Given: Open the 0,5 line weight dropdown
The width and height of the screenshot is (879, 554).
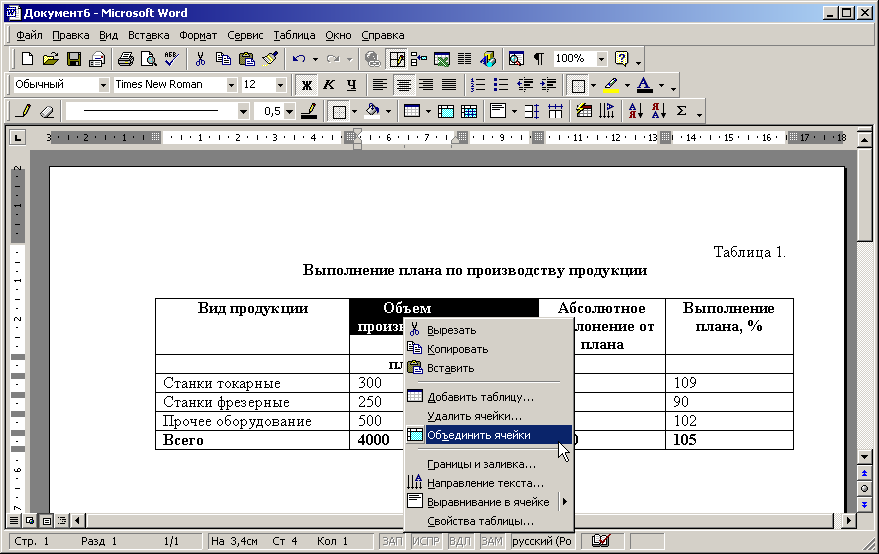Looking at the screenshot, I should click(289, 111).
